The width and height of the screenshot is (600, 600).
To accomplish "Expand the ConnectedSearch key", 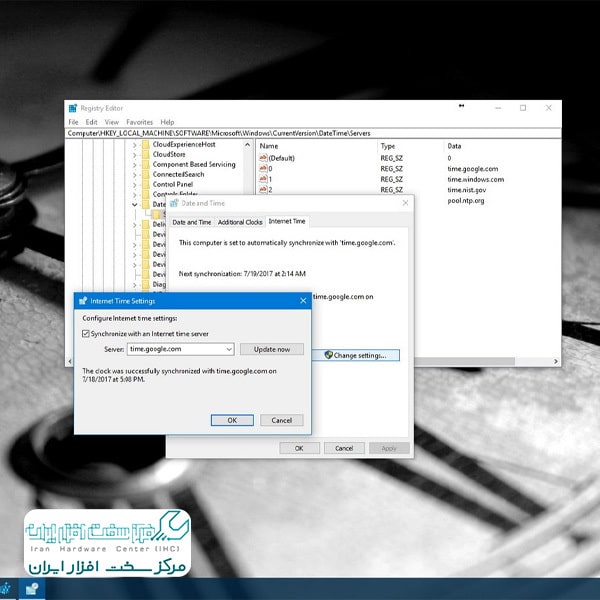I will [134, 175].
